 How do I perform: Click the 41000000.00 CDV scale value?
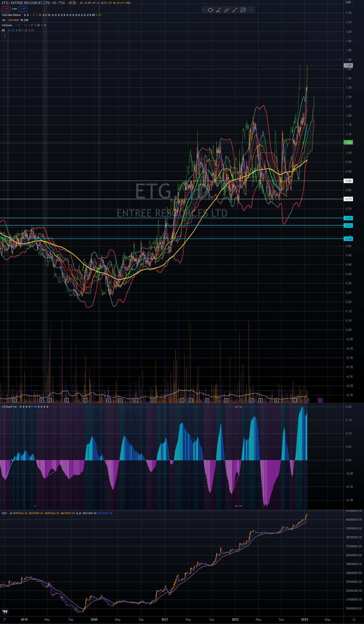tap(353, 511)
